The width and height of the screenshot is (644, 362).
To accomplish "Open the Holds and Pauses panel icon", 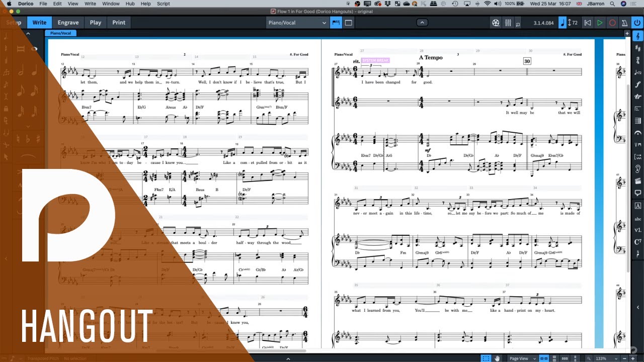I will point(638,133).
